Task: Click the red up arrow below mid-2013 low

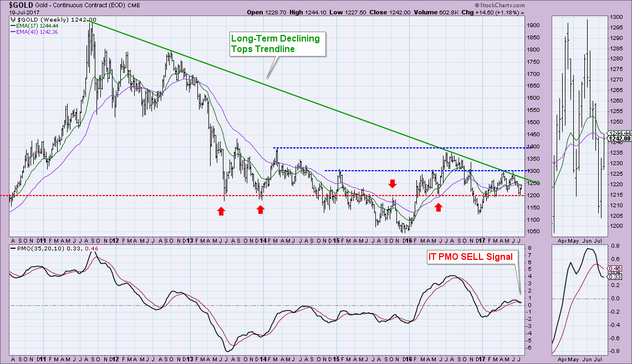Action: coord(221,211)
